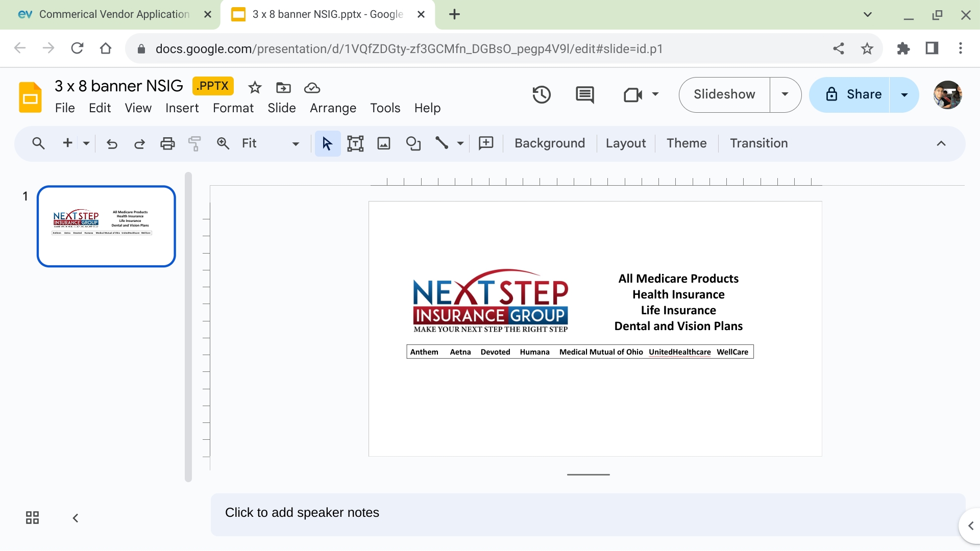The image size is (980, 551).
Task: Collapse the filmstrip panel arrow
Action: (75, 518)
